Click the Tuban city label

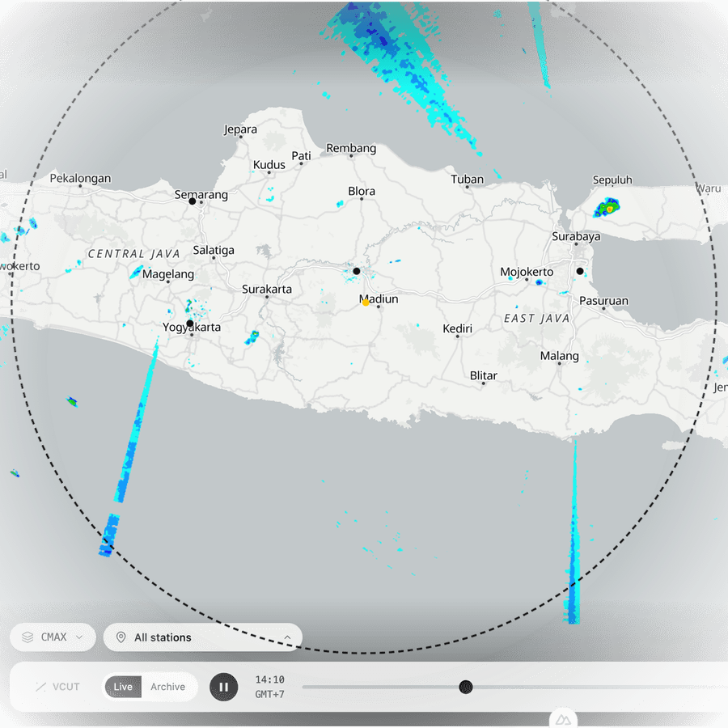point(467,180)
